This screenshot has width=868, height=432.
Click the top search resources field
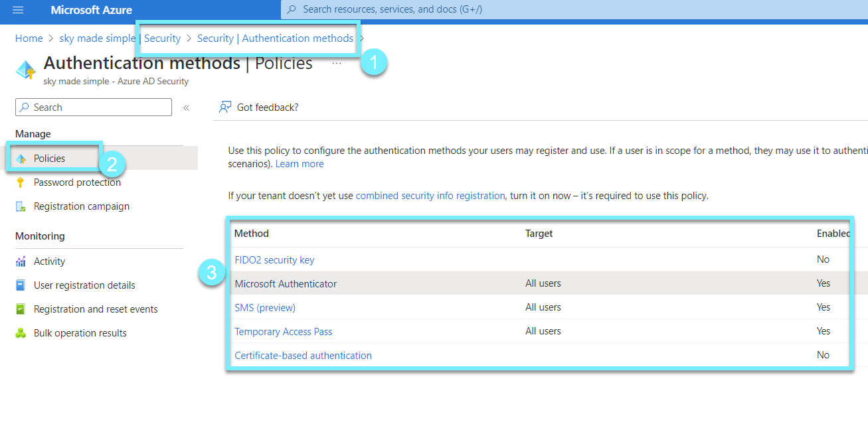click(x=574, y=9)
